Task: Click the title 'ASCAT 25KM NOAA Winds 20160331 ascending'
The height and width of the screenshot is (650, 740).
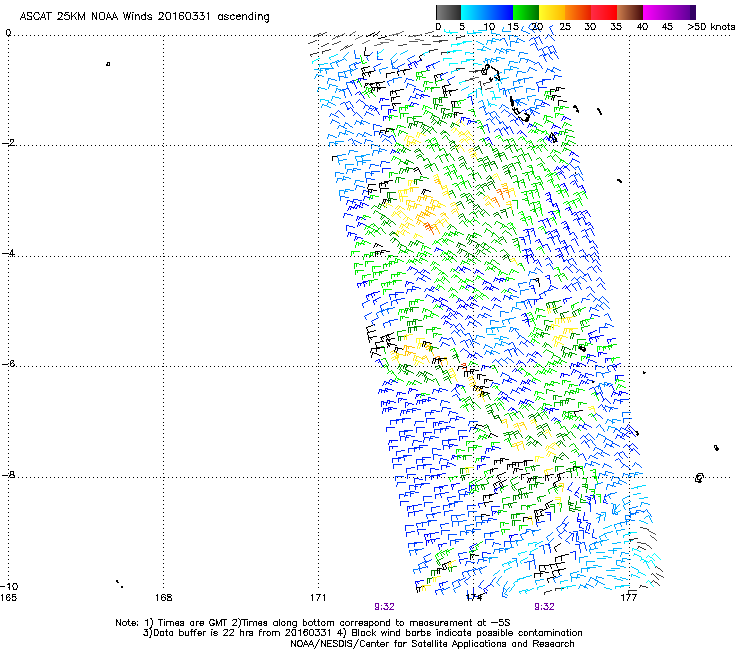Action: coord(144,17)
